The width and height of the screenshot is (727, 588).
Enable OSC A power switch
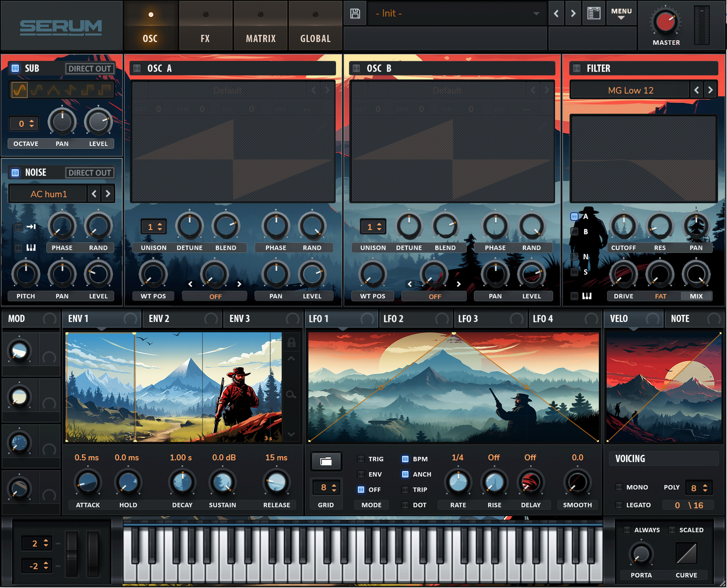pos(137,68)
